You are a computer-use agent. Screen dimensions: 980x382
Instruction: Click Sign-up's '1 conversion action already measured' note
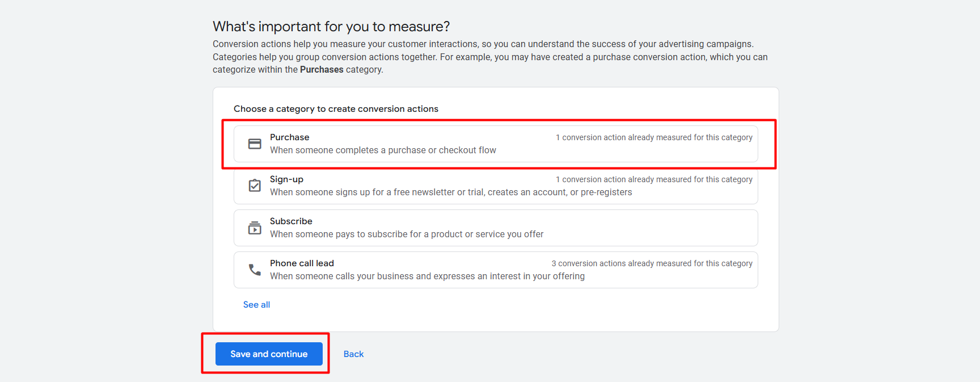tap(654, 179)
